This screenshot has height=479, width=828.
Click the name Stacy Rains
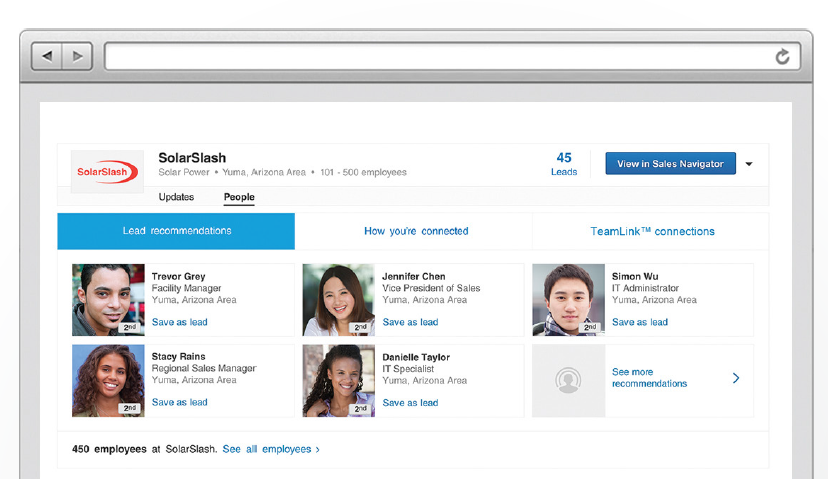[178, 356]
